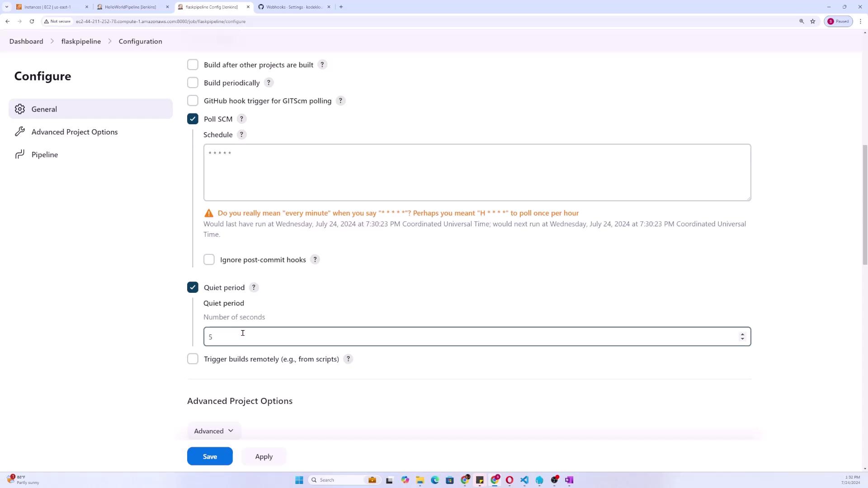This screenshot has height=488, width=868.
Task: Click the Schedule help question mark
Action: [241, 135]
